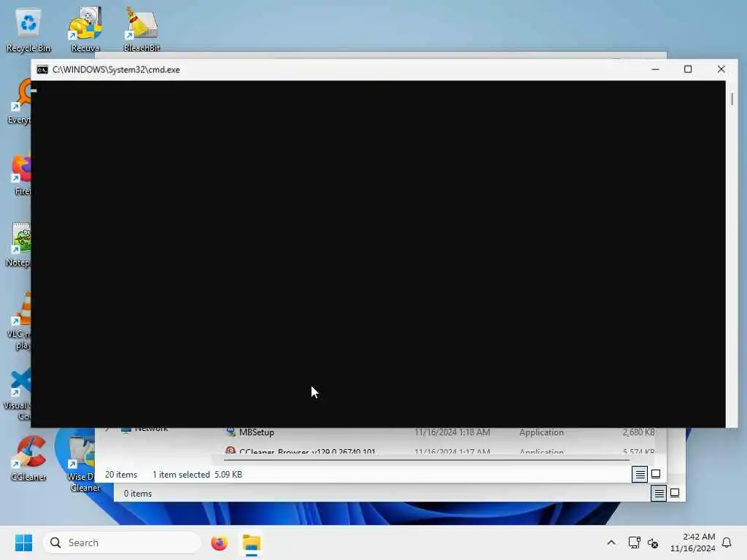Select the VLC media player desktop shortcut

point(20,322)
